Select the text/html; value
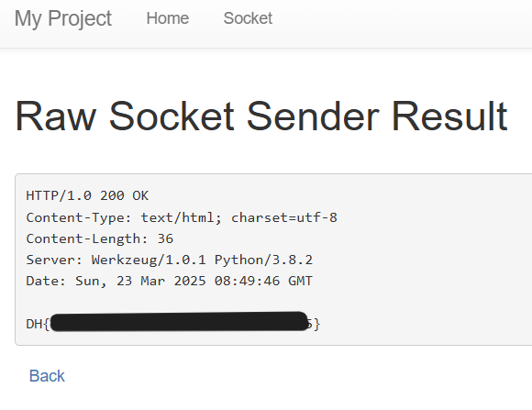Screen dimensions: 532x410 (182, 217)
